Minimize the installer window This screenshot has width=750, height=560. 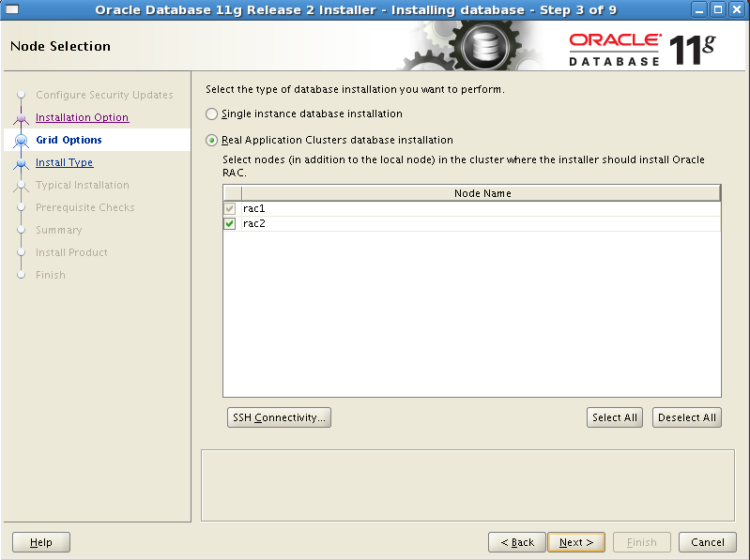tap(700, 9)
